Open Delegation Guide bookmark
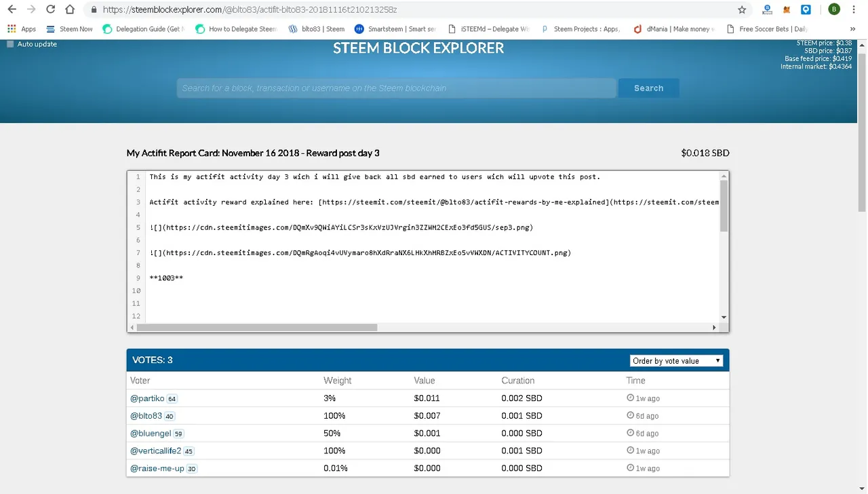 coord(143,29)
